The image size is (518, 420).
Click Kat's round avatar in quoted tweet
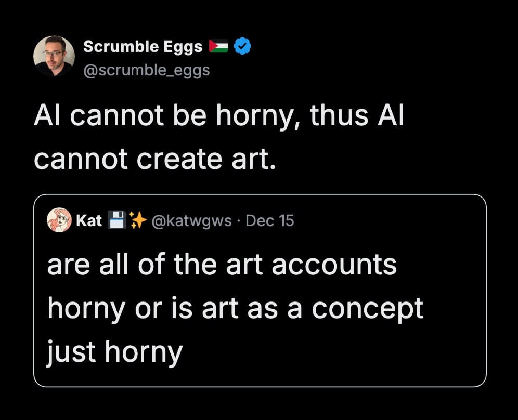coord(59,220)
